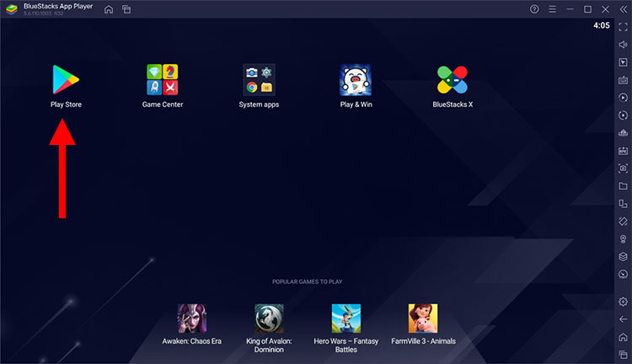Open Hero Wars – Fantasy Battles game
The image size is (632, 364).
pyautogui.click(x=346, y=318)
